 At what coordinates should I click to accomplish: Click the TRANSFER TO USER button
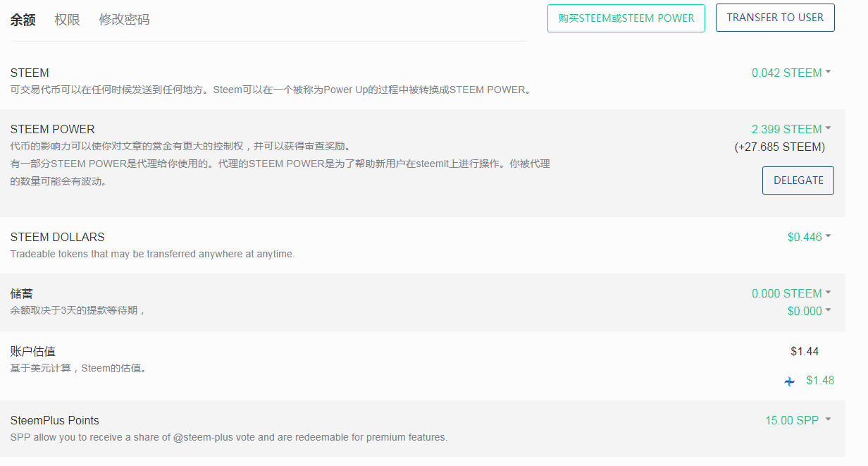tap(775, 18)
